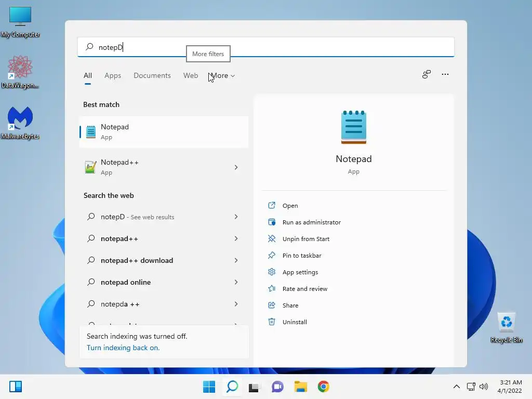Launch Google Chrome from the taskbar
The height and width of the screenshot is (399, 532).
coord(323,387)
